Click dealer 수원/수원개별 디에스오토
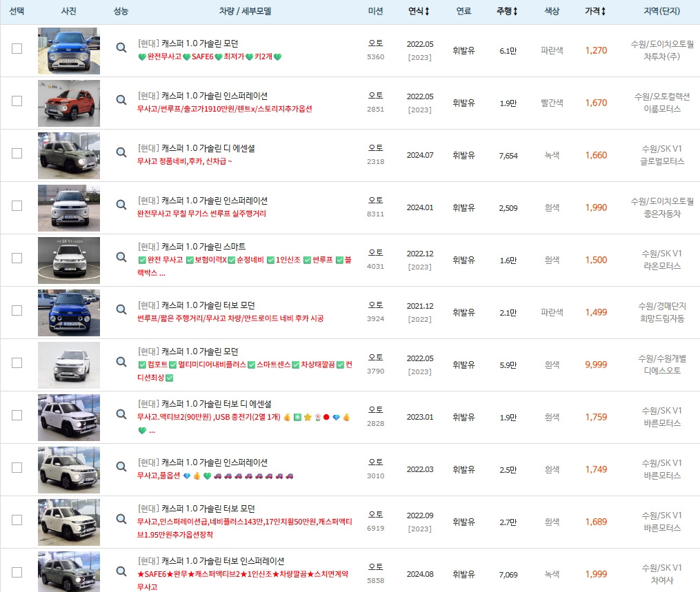Viewport: 700px width, 592px height. coord(662,365)
